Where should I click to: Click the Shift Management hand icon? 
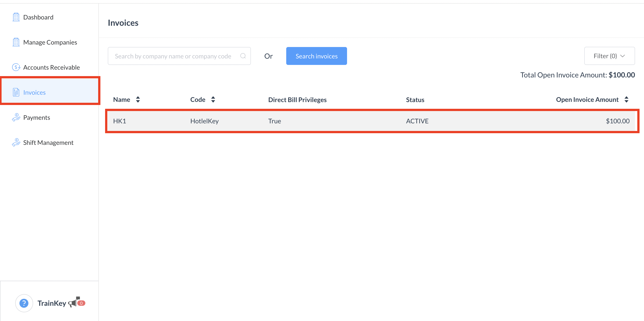[x=16, y=142]
